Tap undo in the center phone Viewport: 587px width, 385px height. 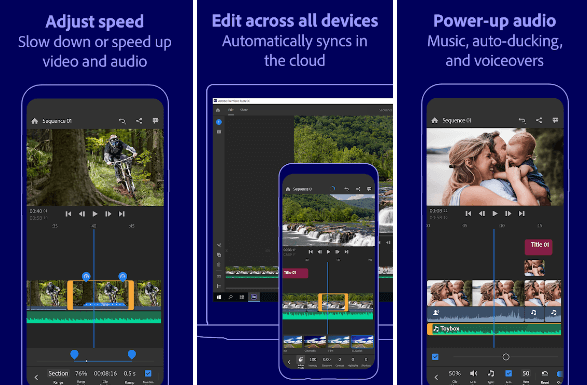tap(347, 189)
